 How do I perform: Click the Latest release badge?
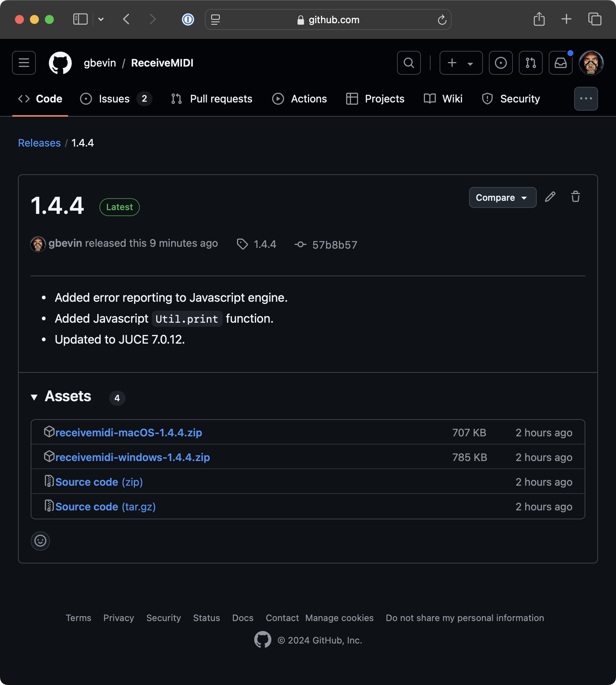[x=120, y=207]
